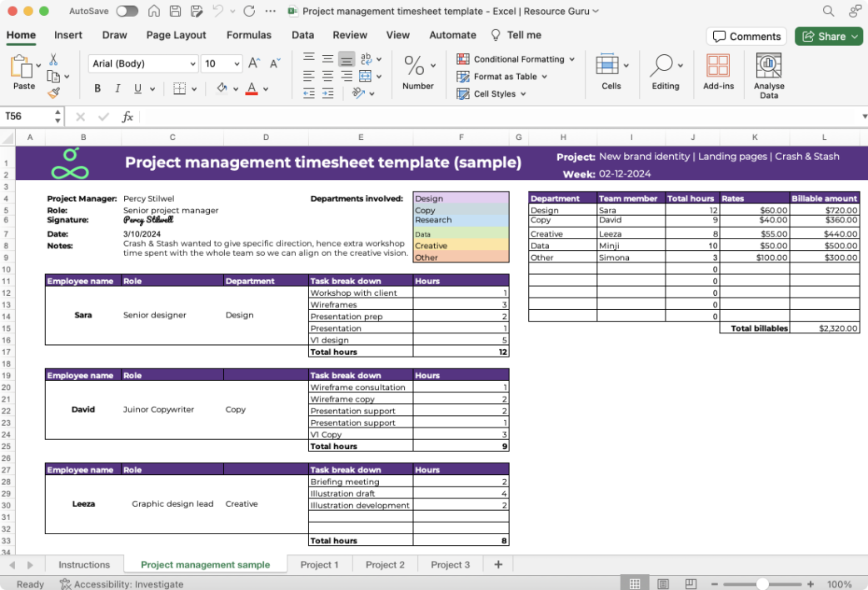Click the Insert Function fx icon
The height and width of the screenshot is (590, 868).
coord(127,117)
